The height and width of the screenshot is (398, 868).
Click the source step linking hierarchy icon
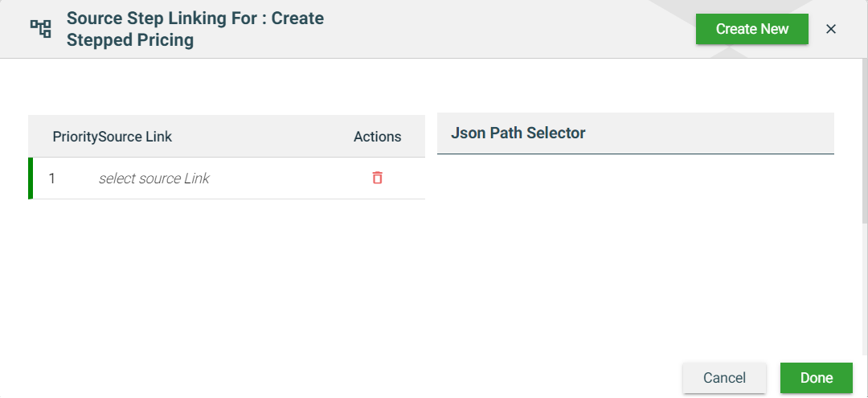click(40, 29)
